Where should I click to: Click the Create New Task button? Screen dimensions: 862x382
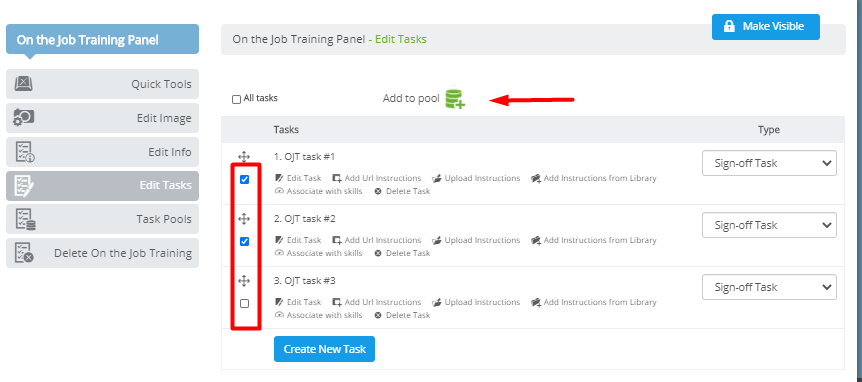tap(324, 349)
